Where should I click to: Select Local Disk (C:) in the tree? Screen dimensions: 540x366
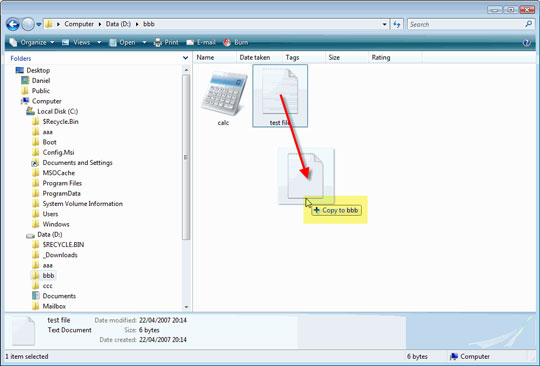52,112
